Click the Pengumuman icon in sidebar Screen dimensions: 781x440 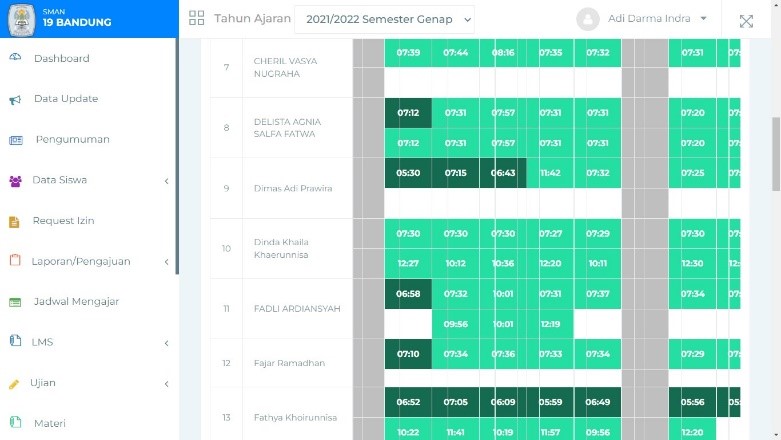click(15, 140)
